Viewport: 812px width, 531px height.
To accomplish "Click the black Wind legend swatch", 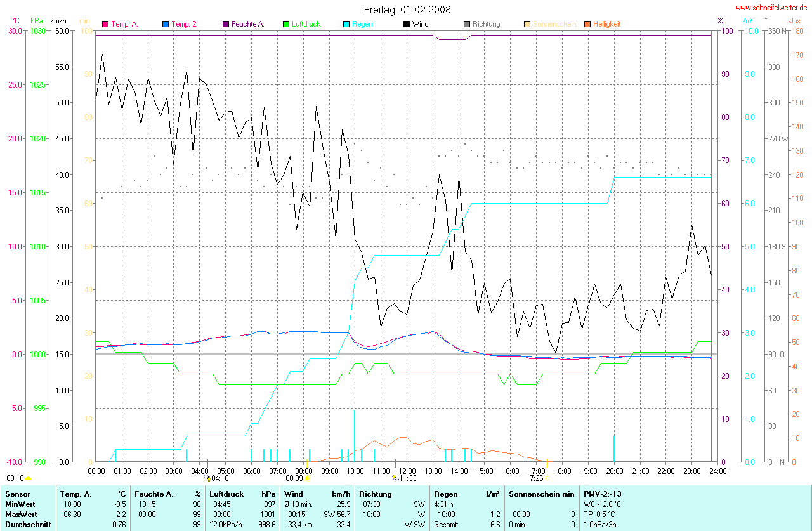I will 407,24.
